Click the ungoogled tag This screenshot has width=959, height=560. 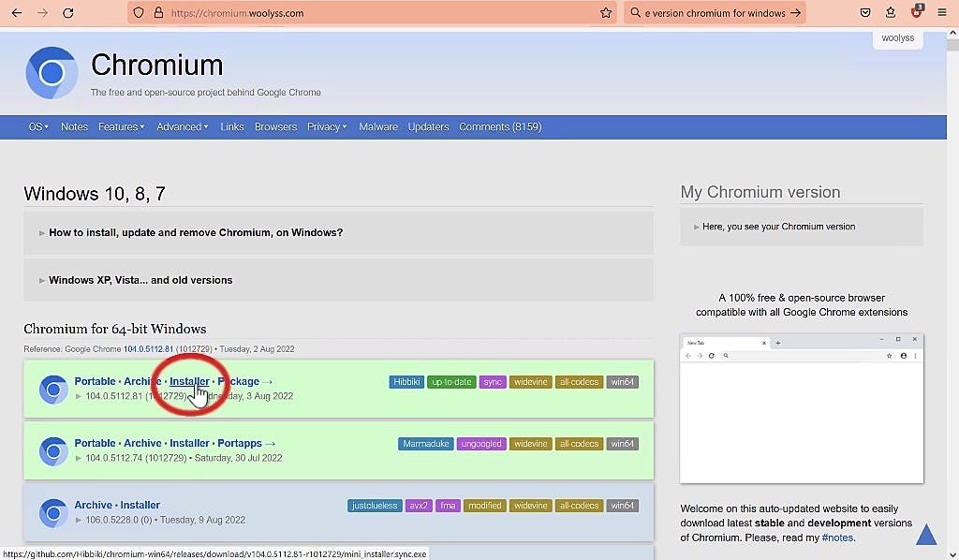pos(481,444)
